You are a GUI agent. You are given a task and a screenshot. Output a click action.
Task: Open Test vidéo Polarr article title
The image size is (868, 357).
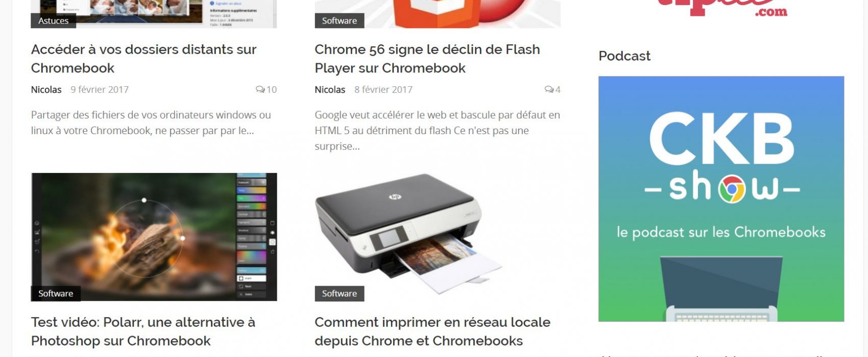(x=143, y=331)
